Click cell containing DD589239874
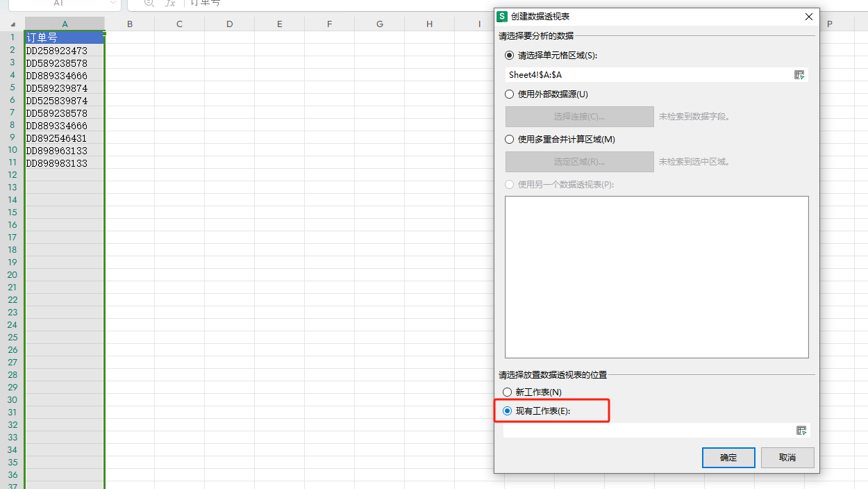The image size is (868, 489). [65, 88]
